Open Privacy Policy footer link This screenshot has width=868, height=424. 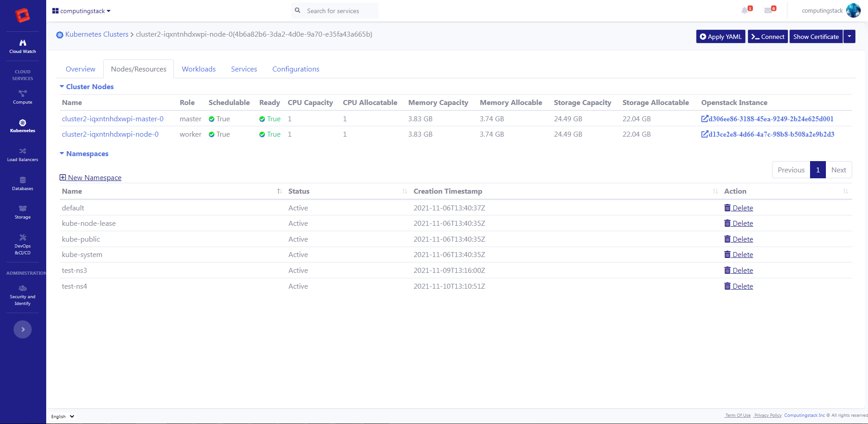[x=767, y=415]
